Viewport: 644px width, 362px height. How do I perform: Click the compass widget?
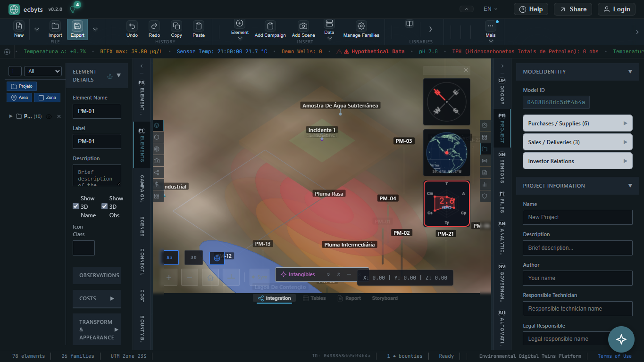[x=446, y=101]
